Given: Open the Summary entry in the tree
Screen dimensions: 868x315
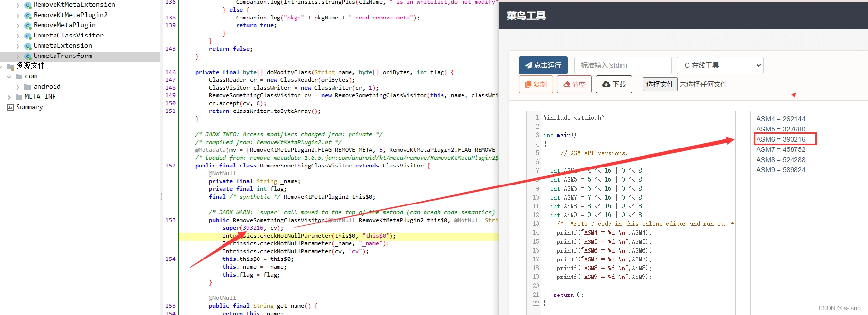Looking at the screenshot, I should pos(30,107).
